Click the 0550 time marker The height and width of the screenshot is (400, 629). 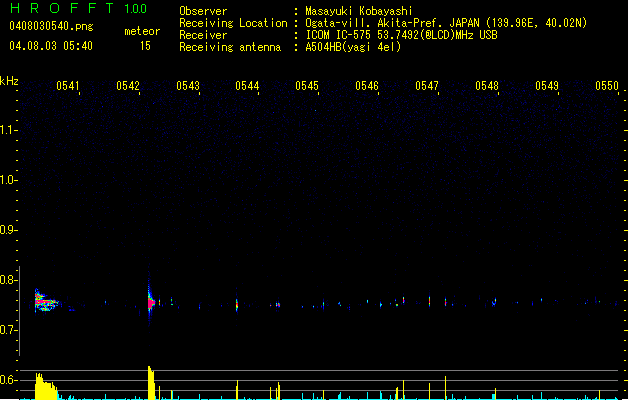click(x=607, y=86)
